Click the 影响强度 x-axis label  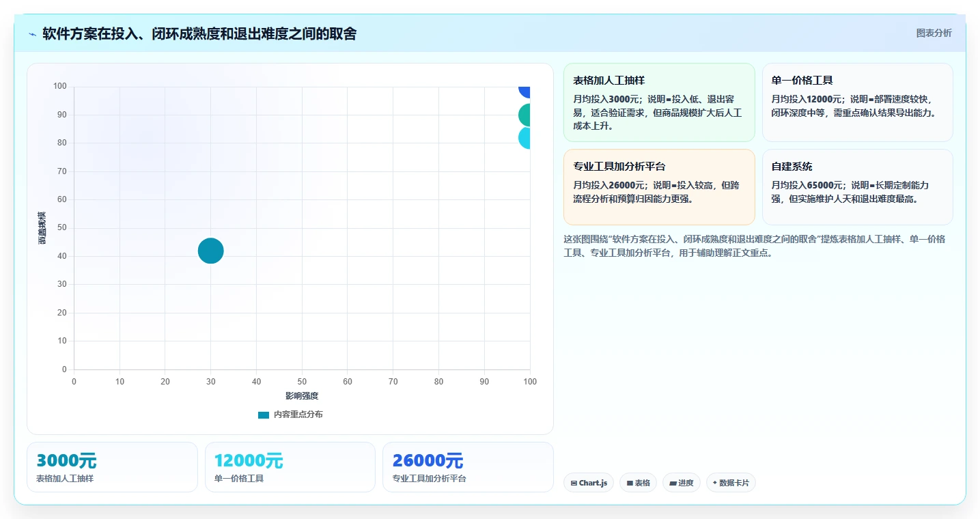click(302, 396)
